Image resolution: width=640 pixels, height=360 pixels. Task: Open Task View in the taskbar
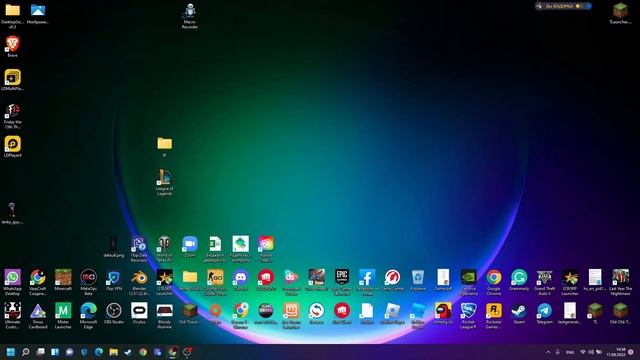[x=40, y=351]
